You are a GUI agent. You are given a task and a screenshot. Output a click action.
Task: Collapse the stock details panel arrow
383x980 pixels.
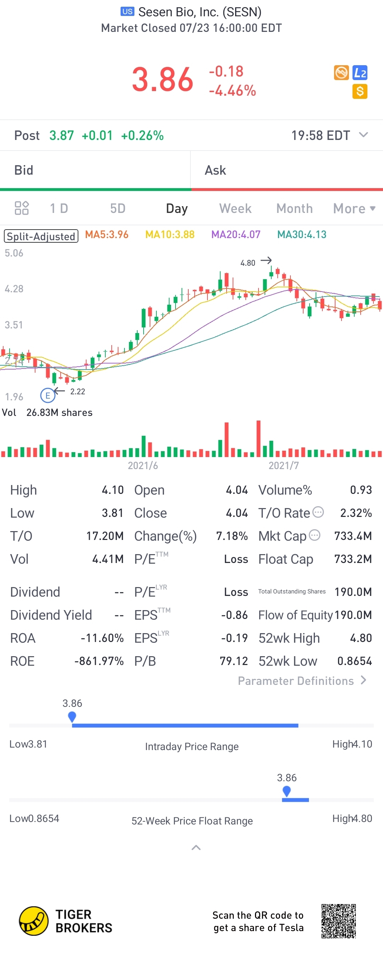tap(196, 847)
